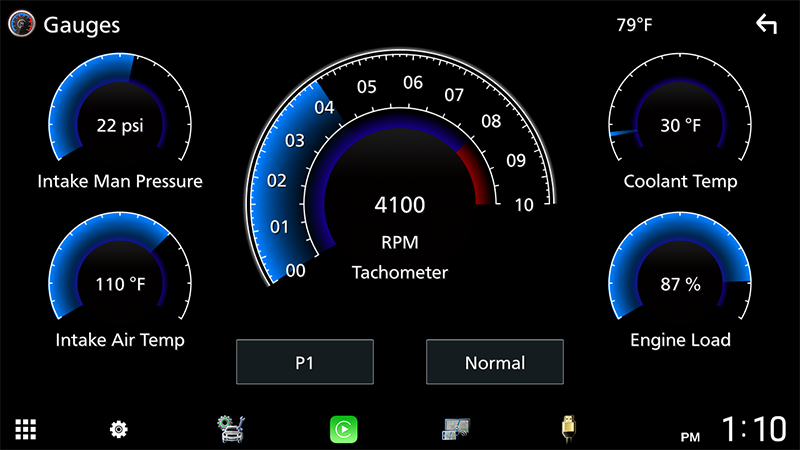Tap the 4100 RPM tachometer reading

pos(400,206)
